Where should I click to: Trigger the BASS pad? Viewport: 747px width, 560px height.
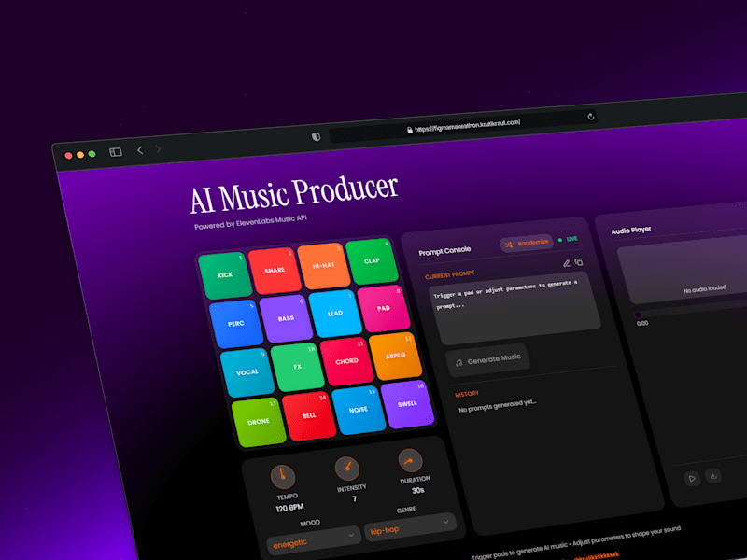tap(286, 318)
